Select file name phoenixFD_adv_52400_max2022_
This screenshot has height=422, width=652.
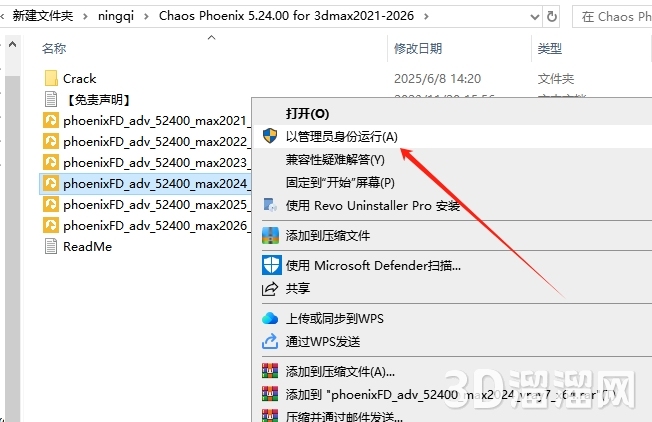[157, 141]
